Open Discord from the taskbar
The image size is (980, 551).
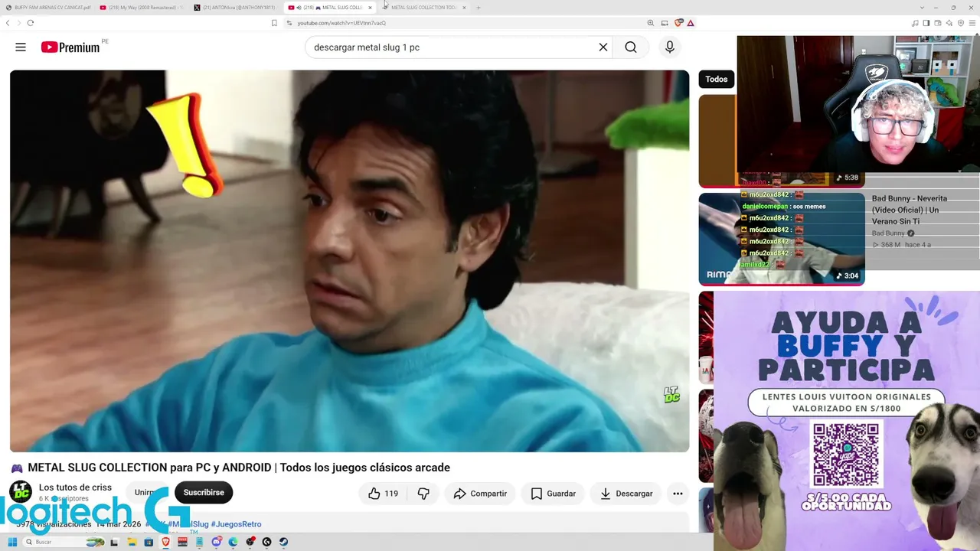[x=217, y=542]
